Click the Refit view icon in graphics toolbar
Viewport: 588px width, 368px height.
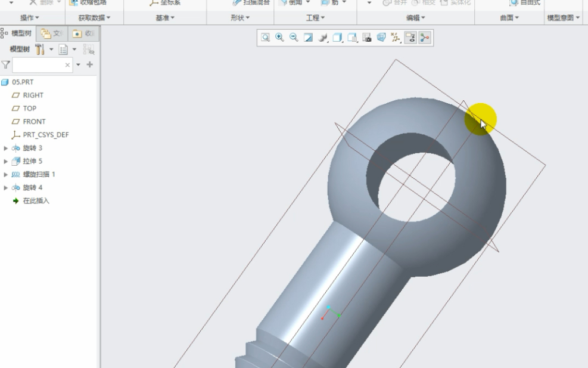(265, 37)
